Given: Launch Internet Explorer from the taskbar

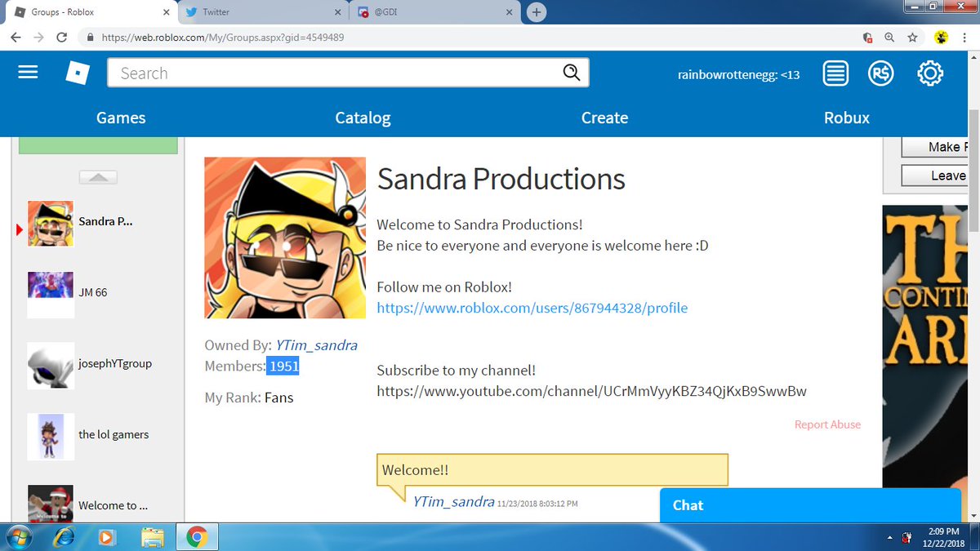Looking at the screenshot, I should point(64,537).
